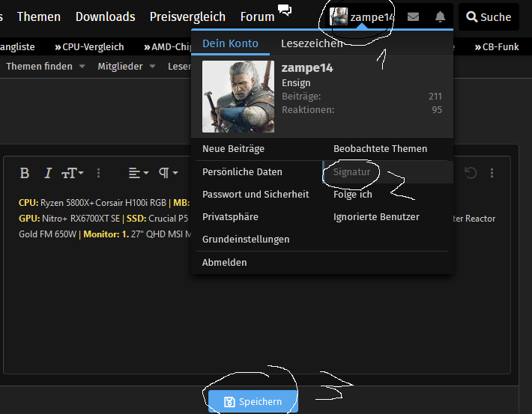Screen dimensions: 532x414
Task: Open the Themen navigation item
Action: coord(39,16)
